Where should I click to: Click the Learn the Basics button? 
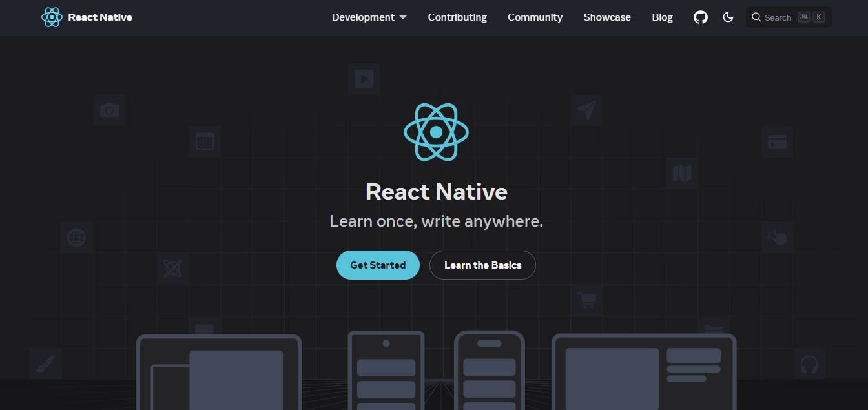(482, 265)
